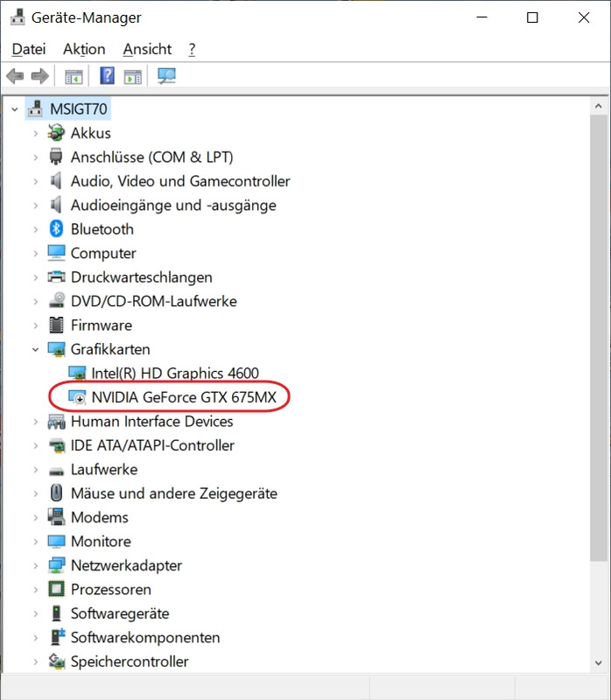Select the Prozessoren row

coord(111,589)
